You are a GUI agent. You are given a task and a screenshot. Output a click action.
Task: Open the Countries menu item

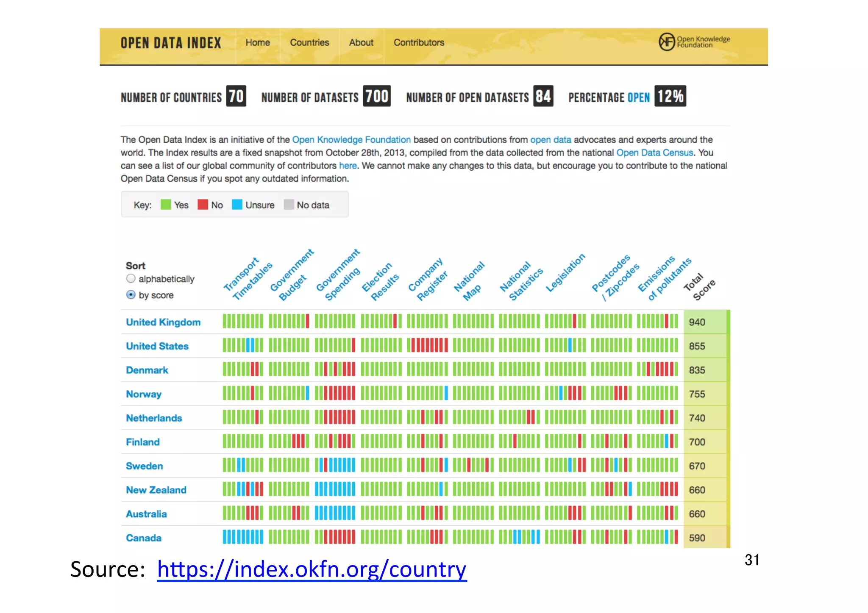(309, 42)
